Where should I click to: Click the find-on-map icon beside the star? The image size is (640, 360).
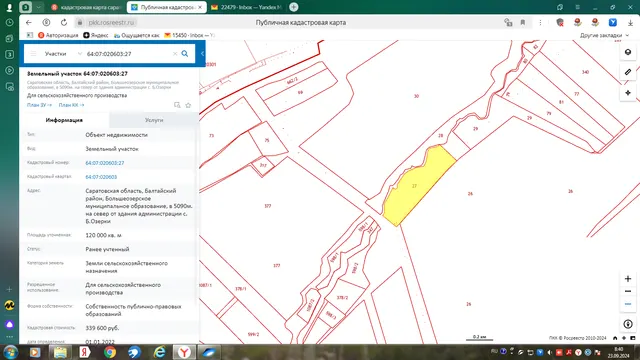click(177, 105)
